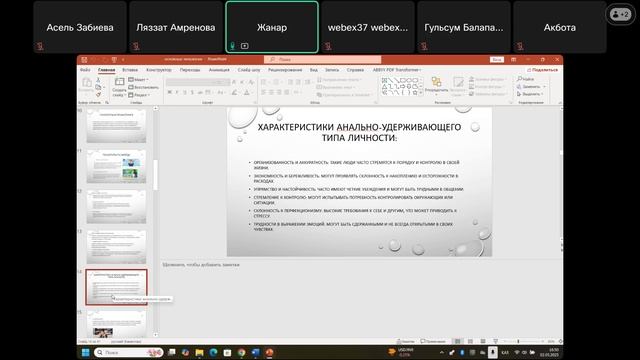Click the Поделиться share button

tap(542, 70)
